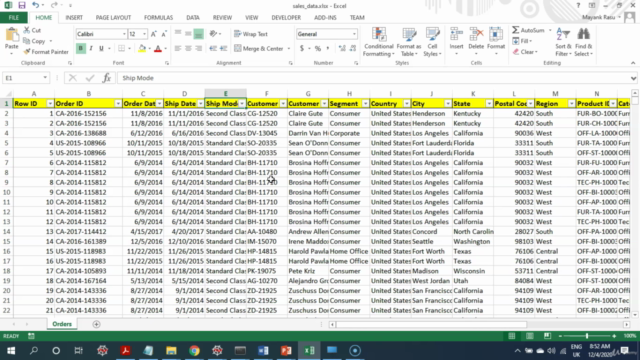
Task: Switch to the INSERT tab
Action: pyautogui.click(x=74, y=18)
